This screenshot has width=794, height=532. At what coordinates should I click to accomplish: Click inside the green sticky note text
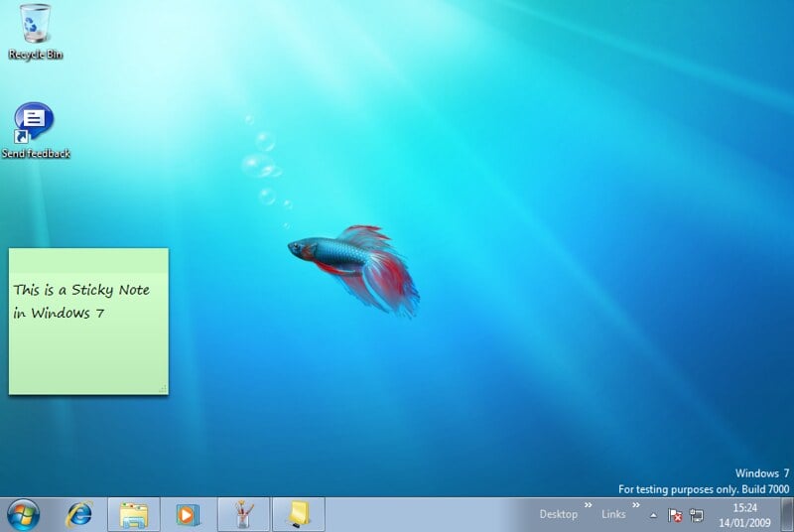tap(81, 302)
